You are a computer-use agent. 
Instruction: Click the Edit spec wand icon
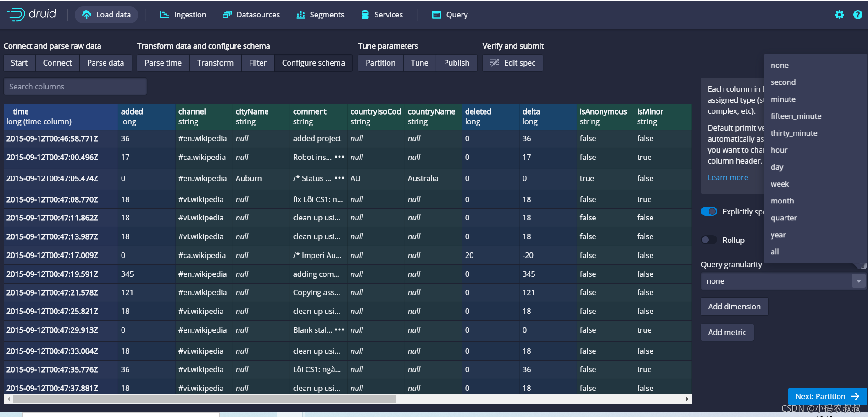click(x=494, y=63)
